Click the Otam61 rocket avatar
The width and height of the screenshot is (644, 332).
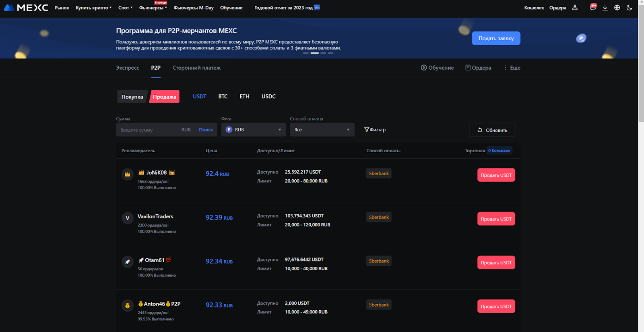point(128,262)
